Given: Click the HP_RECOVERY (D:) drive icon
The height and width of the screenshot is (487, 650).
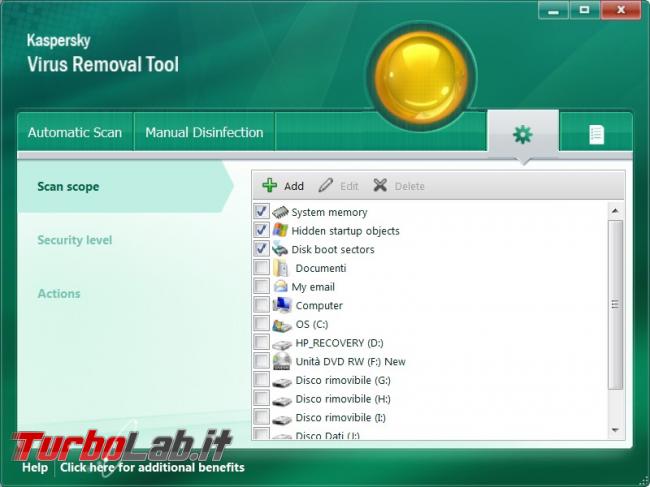Looking at the screenshot, I should point(282,344).
